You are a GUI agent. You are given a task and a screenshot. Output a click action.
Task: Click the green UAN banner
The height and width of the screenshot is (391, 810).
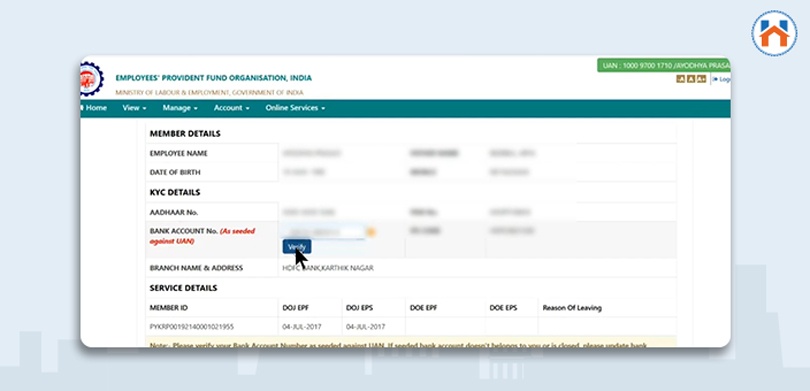pyautogui.click(x=664, y=66)
